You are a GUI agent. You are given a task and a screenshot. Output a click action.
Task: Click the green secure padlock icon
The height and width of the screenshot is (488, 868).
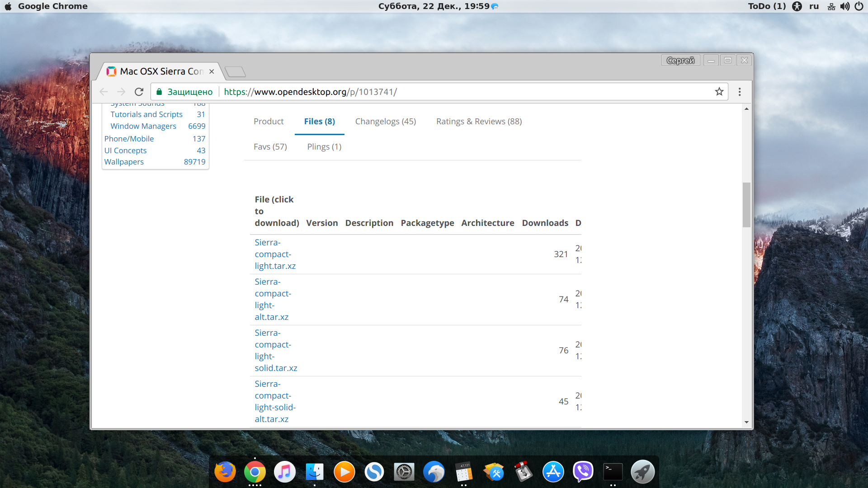[x=159, y=92]
